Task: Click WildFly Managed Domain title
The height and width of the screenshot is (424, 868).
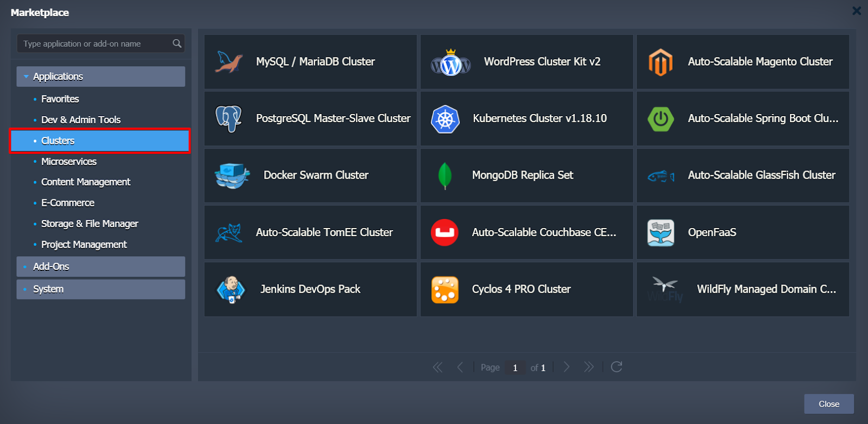Action: [767, 289]
